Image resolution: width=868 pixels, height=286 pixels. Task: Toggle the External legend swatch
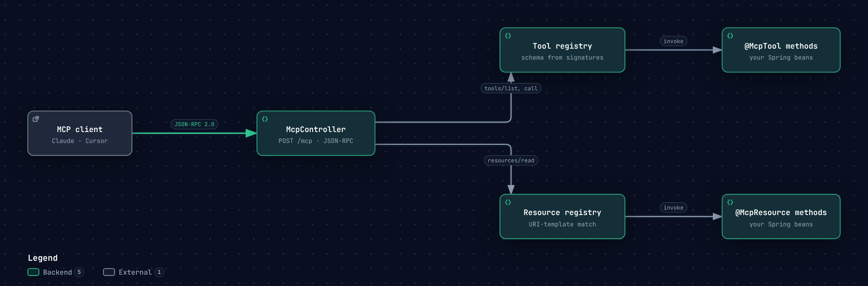point(109,272)
